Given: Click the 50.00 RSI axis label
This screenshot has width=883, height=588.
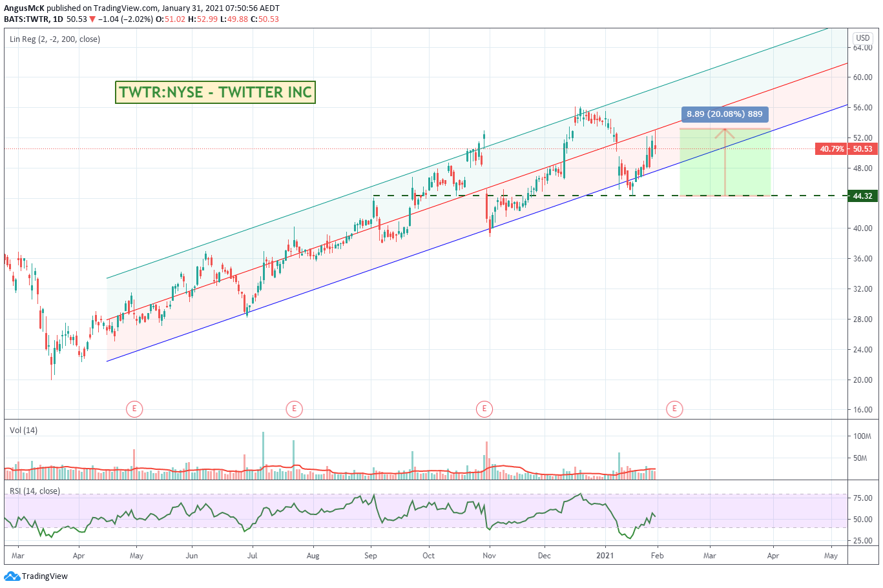Looking at the screenshot, I should [863, 520].
